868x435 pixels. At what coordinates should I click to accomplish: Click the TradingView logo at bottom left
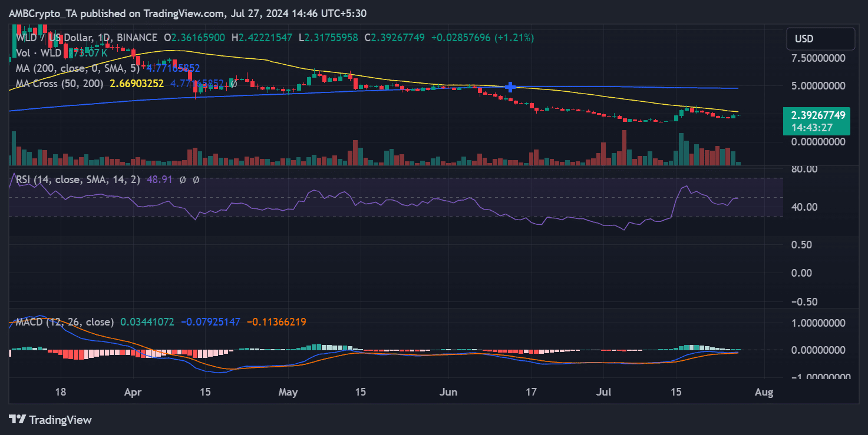pyautogui.click(x=51, y=420)
